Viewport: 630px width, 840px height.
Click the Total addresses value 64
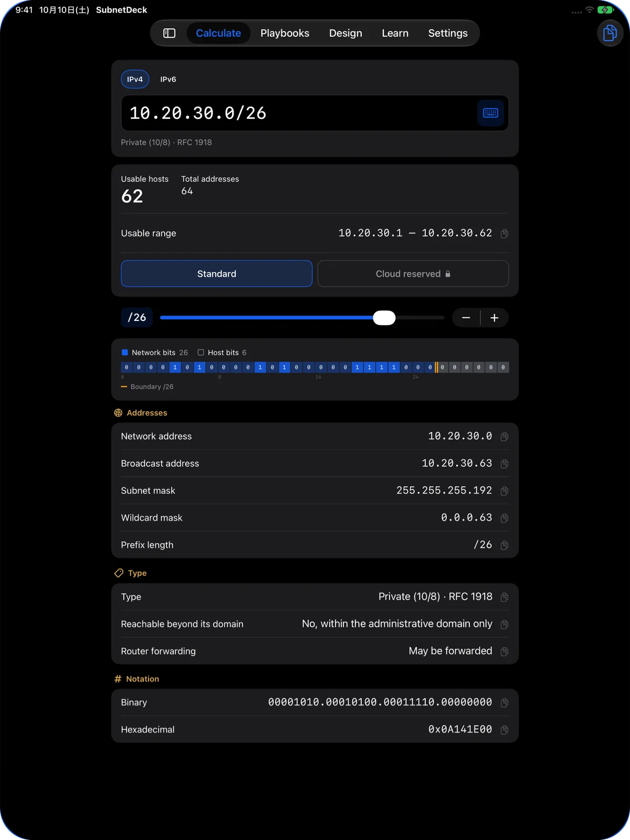(187, 191)
